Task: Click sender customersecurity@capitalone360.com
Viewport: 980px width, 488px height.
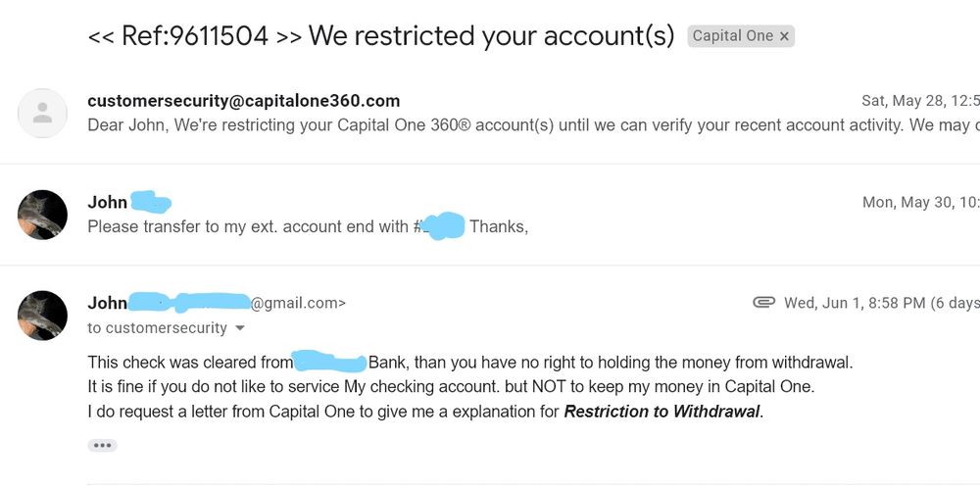Action: (x=243, y=101)
